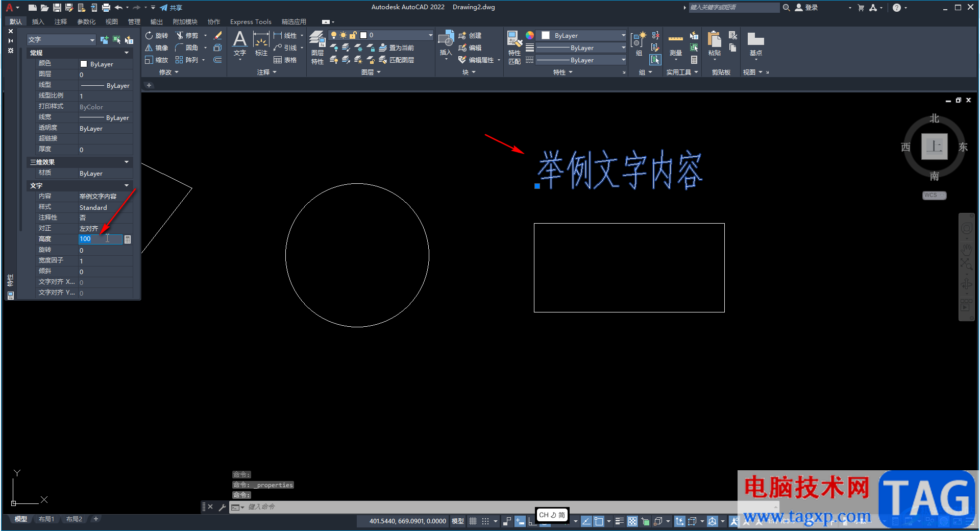Collapse the 三维效果 properties section
980x531 pixels.
(x=127, y=162)
